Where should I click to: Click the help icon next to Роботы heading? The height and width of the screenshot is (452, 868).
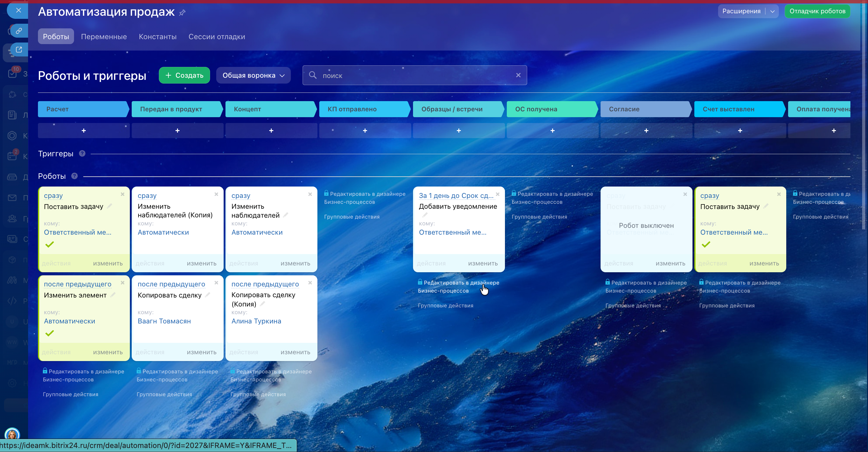[x=74, y=176]
